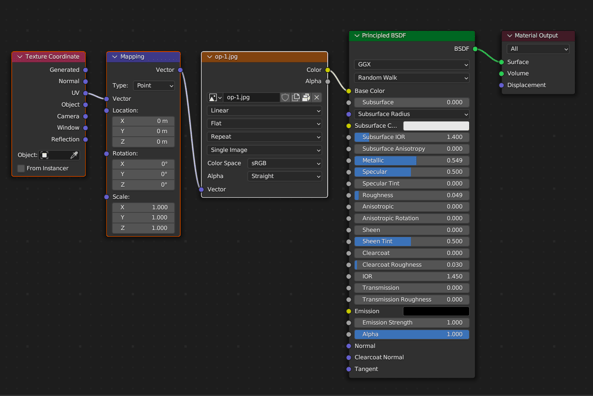
Task: Click the Reflection output socket
Action: point(85,140)
